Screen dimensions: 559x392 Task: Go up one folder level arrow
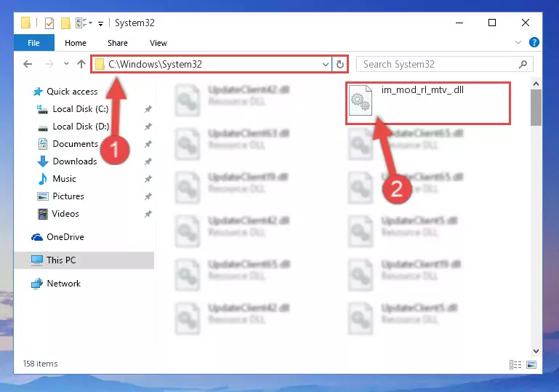point(81,64)
